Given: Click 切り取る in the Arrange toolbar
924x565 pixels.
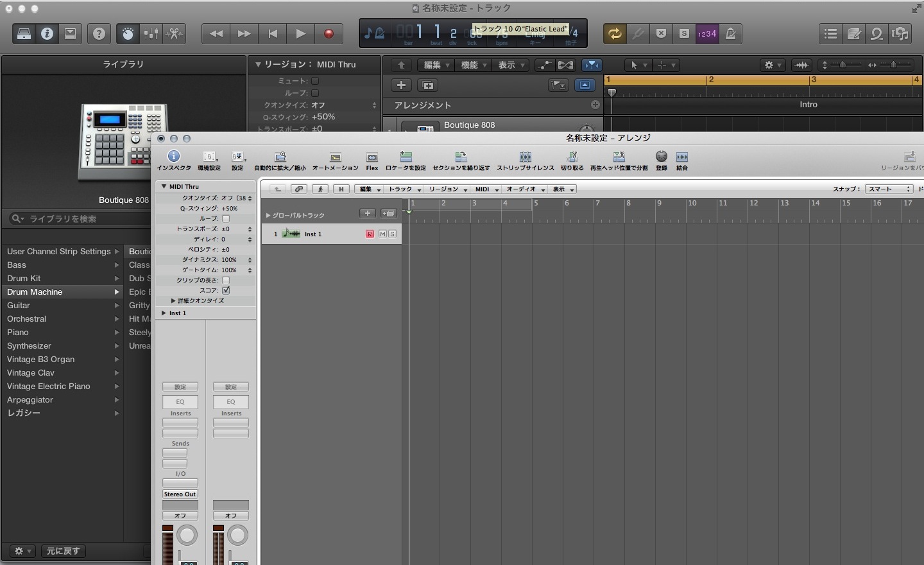Looking at the screenshot, I should (x=572, y=161).
